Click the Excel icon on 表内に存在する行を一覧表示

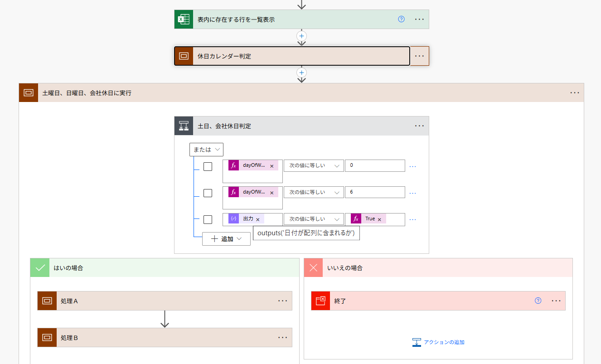(184, 19)
